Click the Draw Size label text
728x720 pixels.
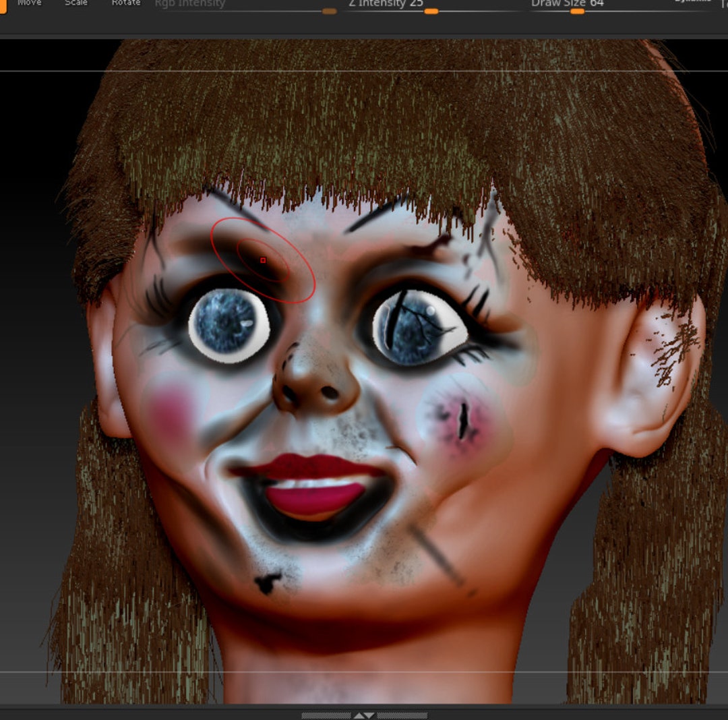561,3
